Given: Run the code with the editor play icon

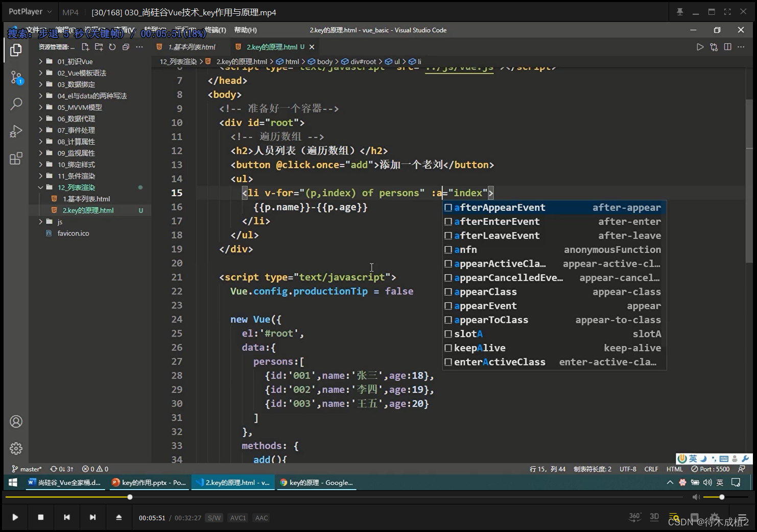Looking at the screenshot, I should pyautogui.click(x=700, y=47).
